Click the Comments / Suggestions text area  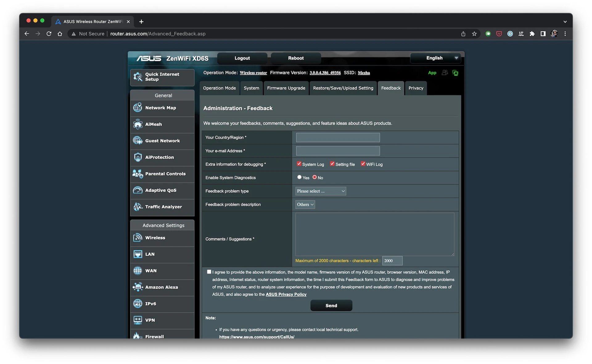[x=375, y=234]
